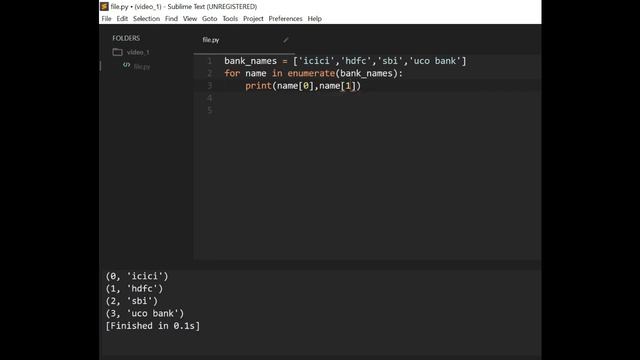Open the Find menu
Viewport: 640px width, 360px height.
coord(171,19)
